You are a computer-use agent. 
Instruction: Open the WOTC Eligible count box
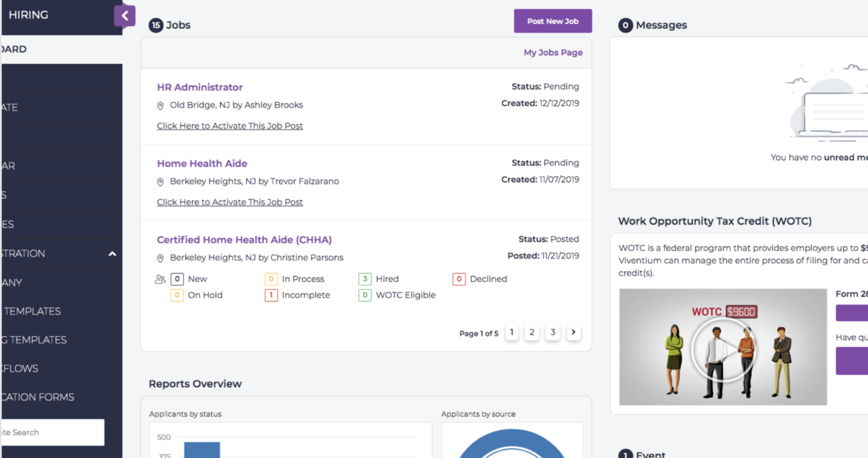(x=365, y=295)
